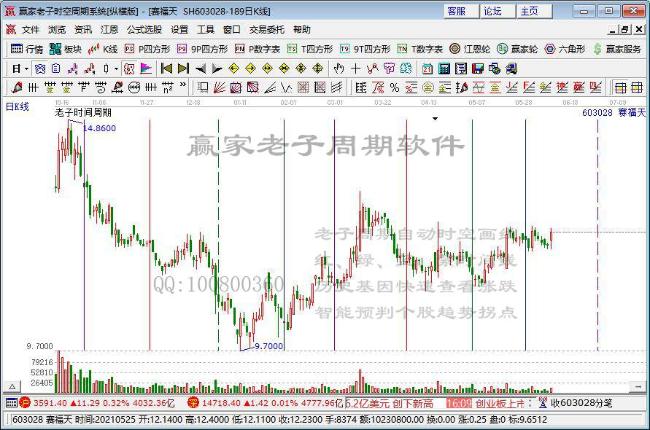
Task: Open the 窗口 menu
Action: [232, 29]
